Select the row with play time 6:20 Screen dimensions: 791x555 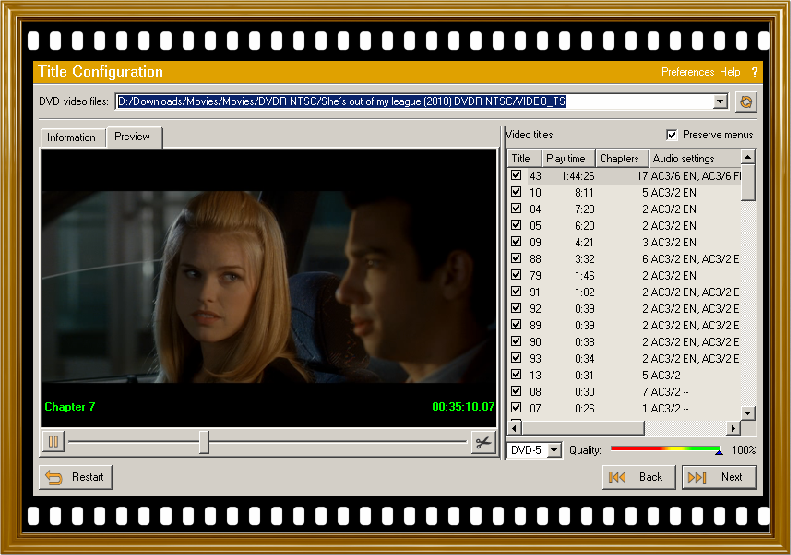click(625, 226)
